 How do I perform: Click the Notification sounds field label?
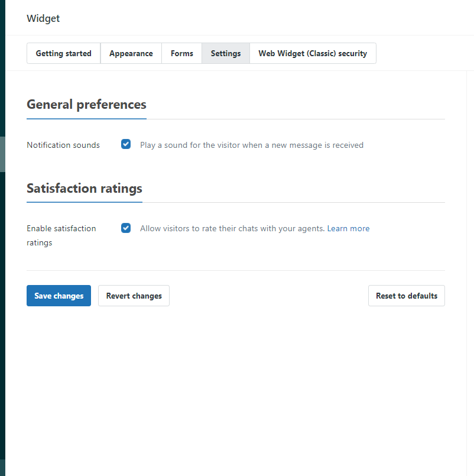pyautogui.click(x=63, y=145)
